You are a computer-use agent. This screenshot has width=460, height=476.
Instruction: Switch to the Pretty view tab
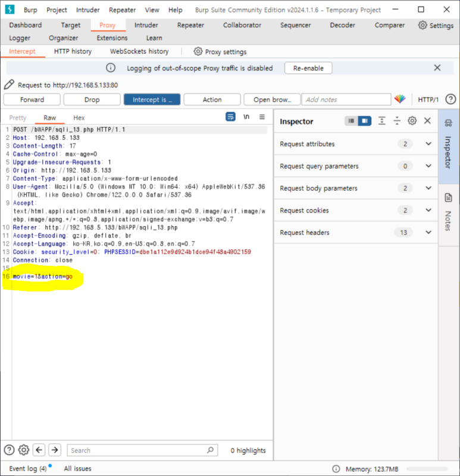click(18, 118)
